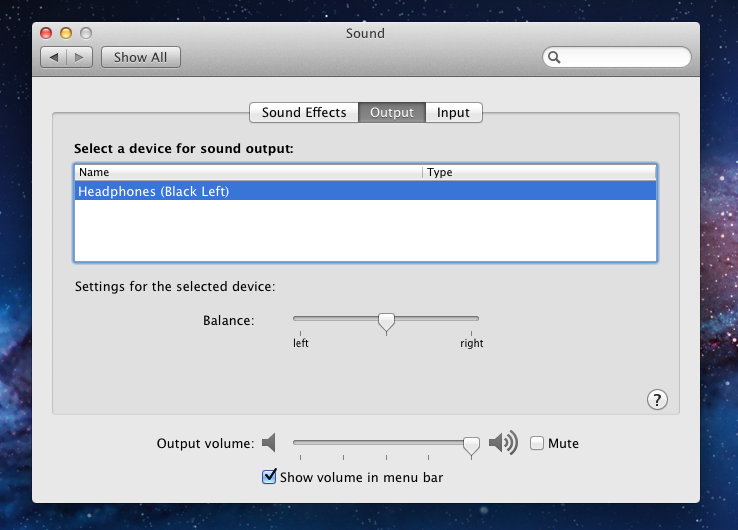Close the Sound preferences window
The height and width of the screenshot is (530, 738).
coord(46,33)
